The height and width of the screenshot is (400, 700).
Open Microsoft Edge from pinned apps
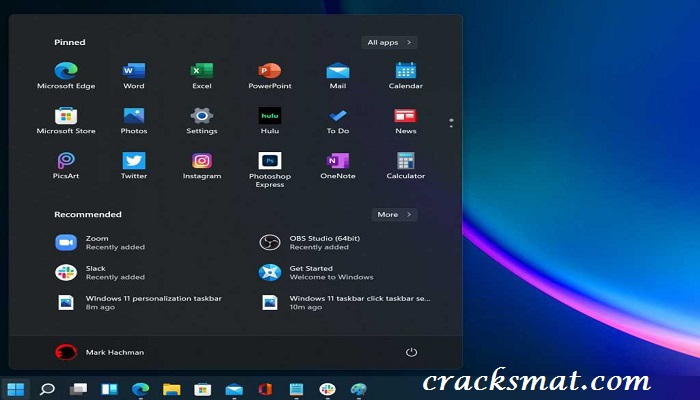click(x=66, y=75)
